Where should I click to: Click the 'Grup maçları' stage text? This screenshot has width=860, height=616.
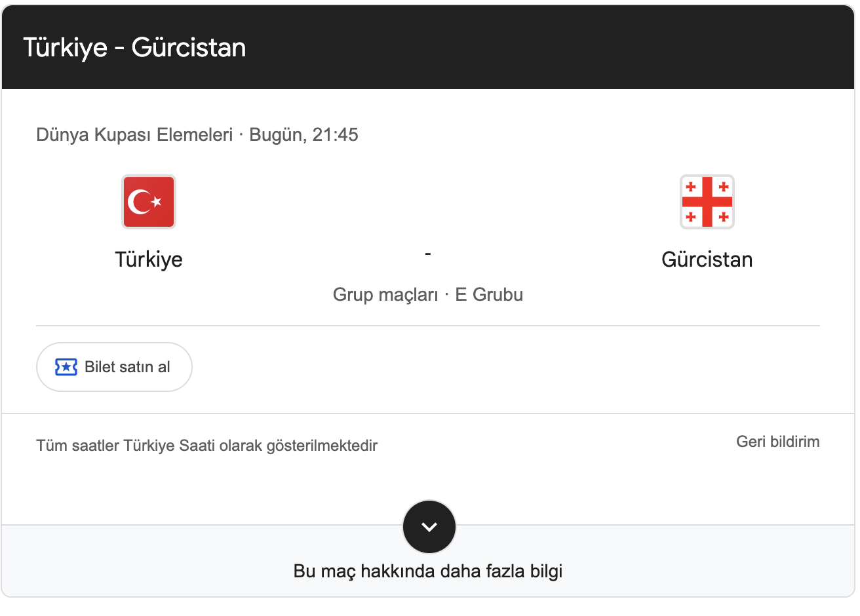click(x=385, y=295)
